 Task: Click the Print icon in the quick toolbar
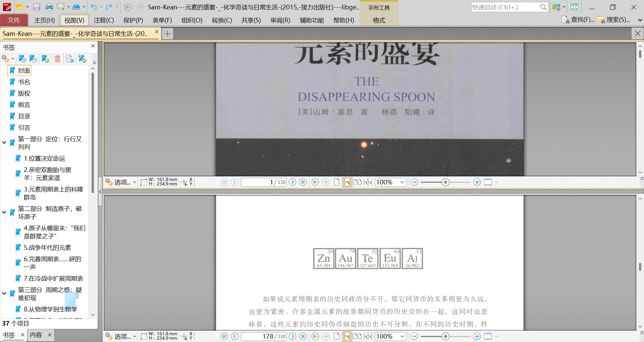(x=49, y=7)
